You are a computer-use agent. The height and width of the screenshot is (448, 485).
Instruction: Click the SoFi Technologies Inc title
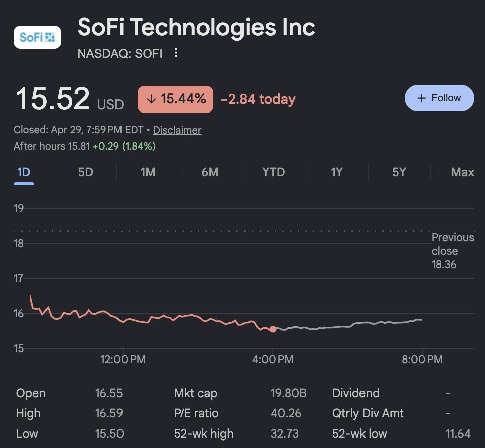[x=196, y=27]
